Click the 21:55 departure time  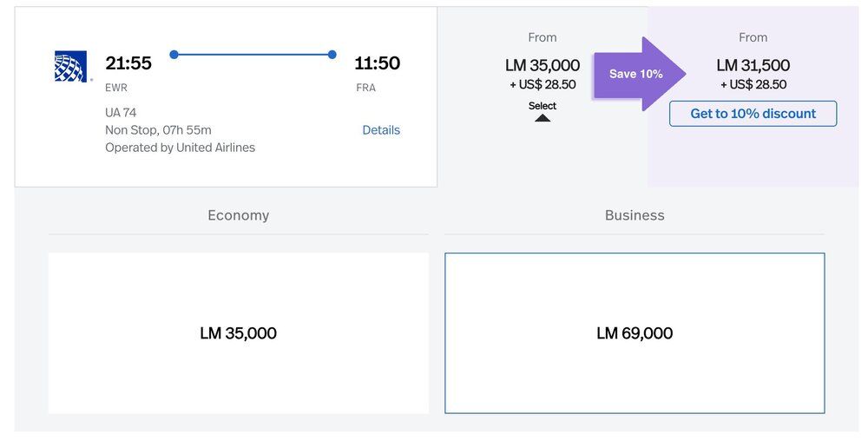pyautogui.click(x=128, y=63)
